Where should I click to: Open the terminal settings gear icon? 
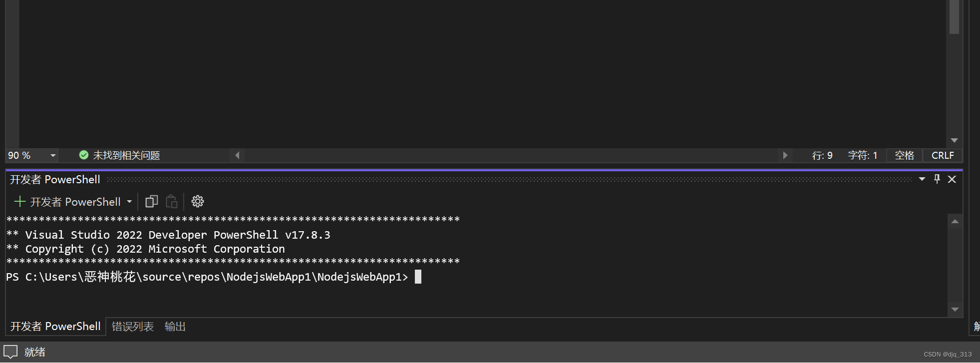point(198,201)
